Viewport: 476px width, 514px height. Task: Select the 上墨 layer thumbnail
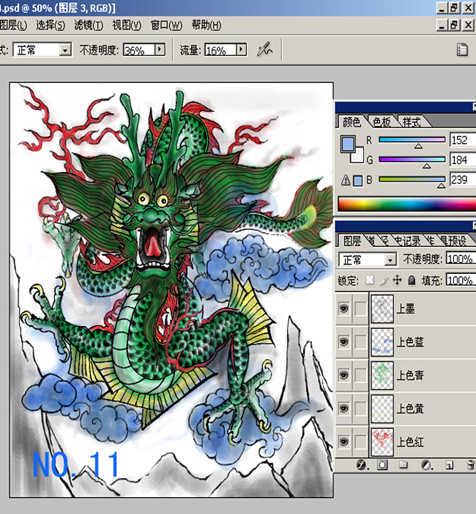pyautogui.click(x=382, y=308)
